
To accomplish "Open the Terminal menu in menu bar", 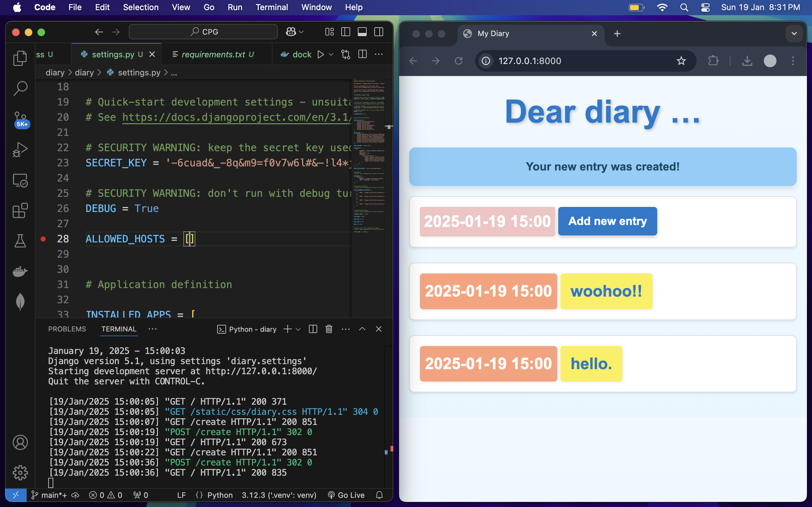I will pos(272,7).
